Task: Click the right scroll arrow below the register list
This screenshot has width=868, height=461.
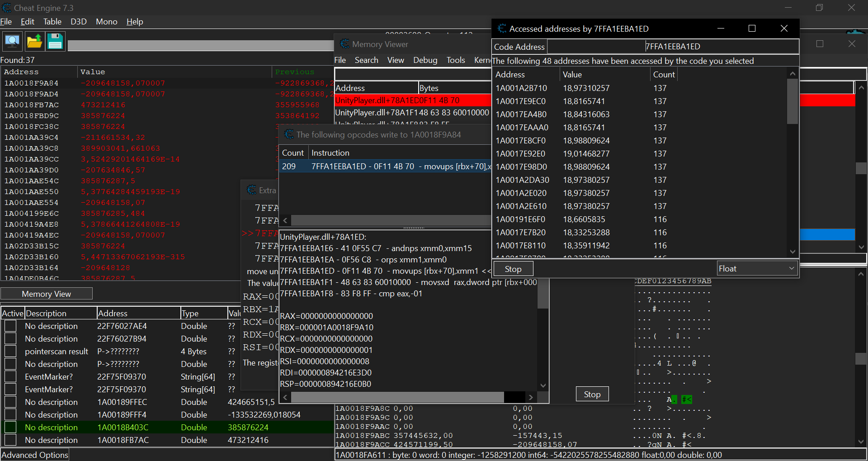Action: pyautogui.click(x=531, y=397)
